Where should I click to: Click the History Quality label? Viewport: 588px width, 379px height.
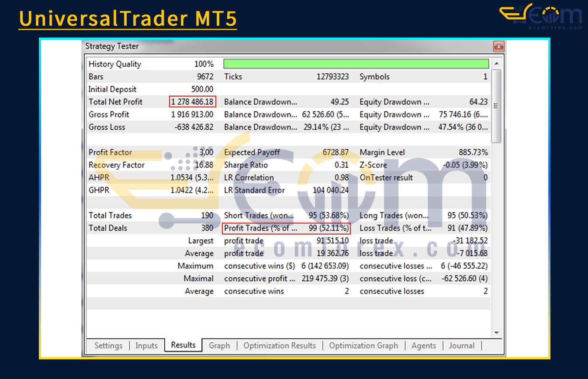tap(114, 64)
